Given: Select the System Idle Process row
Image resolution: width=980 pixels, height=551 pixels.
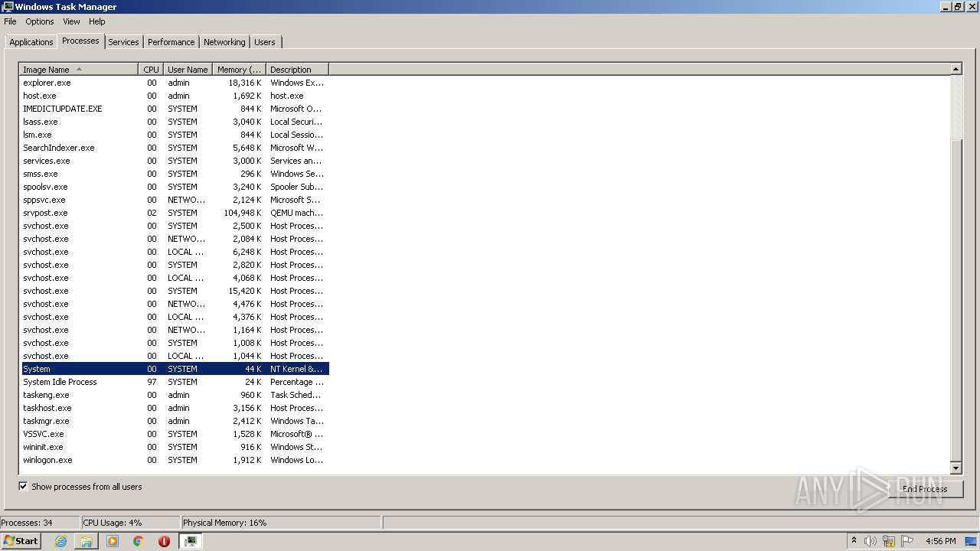Looking at the screenshot, I should point(175,382).
